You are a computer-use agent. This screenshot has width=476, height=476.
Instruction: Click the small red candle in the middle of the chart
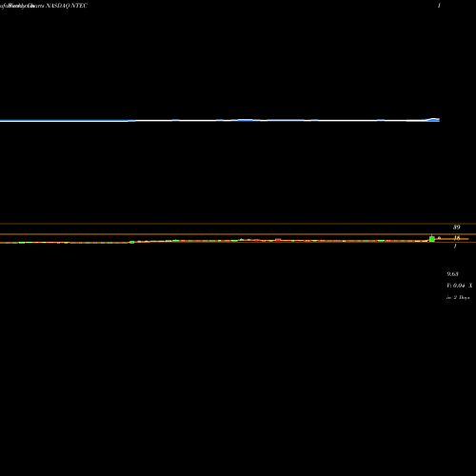point(278,240)
